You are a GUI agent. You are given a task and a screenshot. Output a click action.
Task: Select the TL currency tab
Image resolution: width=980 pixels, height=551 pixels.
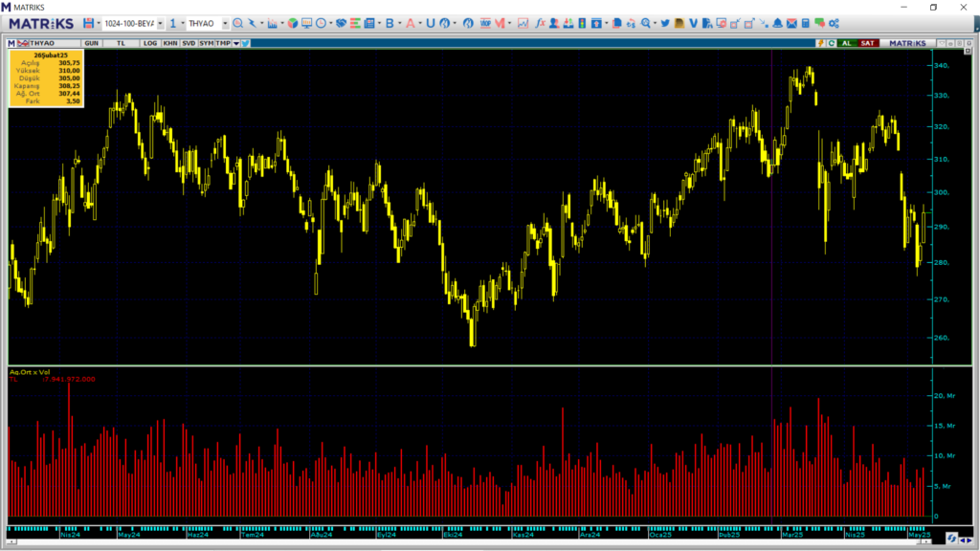point(121,43)
